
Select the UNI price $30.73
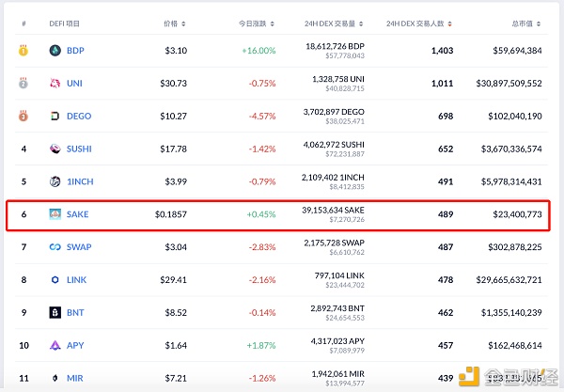(x=173, y=83)
